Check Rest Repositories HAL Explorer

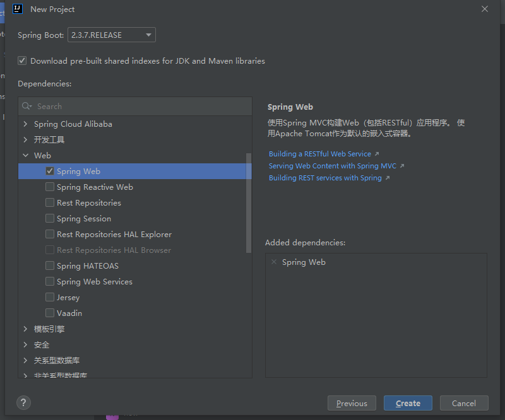(x=50, y=234)
